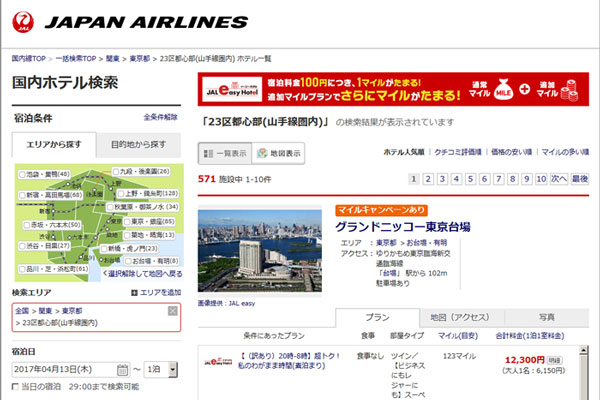
Task: Open the 地図(アクセス) tab
Action: click(460, 317)
